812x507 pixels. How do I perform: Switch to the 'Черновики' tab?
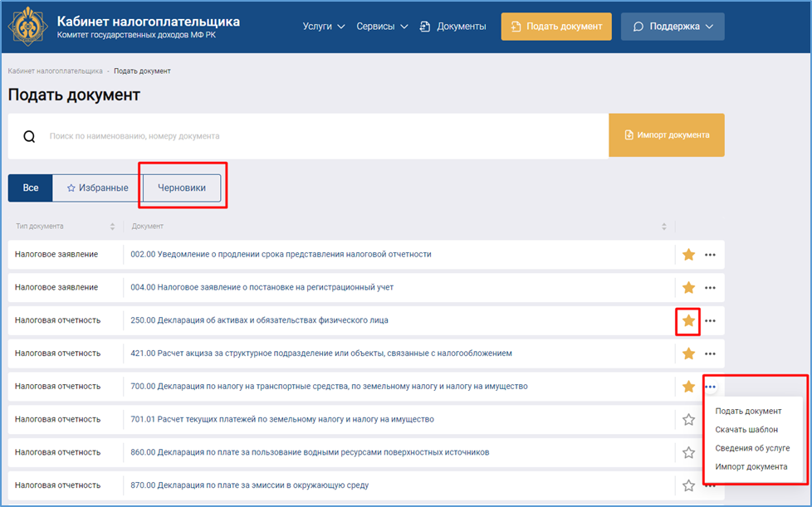(182, 188)
